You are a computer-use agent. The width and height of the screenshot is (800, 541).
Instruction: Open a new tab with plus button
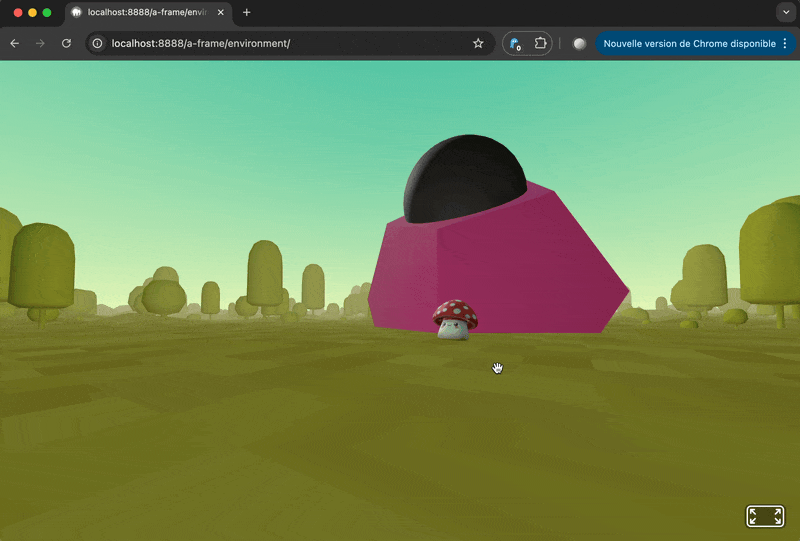coord(247,12)
